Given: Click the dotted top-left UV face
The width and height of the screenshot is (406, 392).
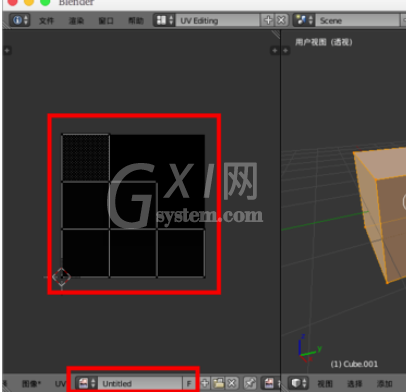Looking at the screenshot, I should (x=86, y=158).
